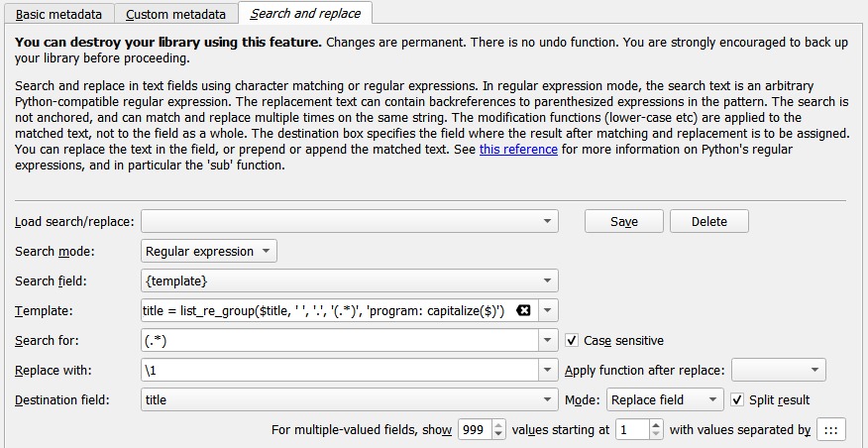Screen dimensions: 868x448
Task: Click the Save button
Action: (x=623, y=221)
